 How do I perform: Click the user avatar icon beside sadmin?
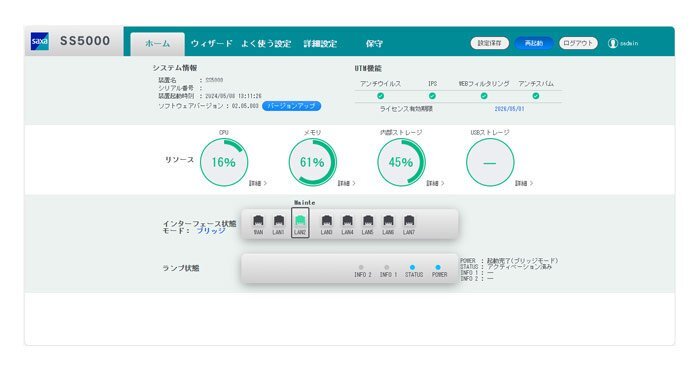click(x=613, y=43)
